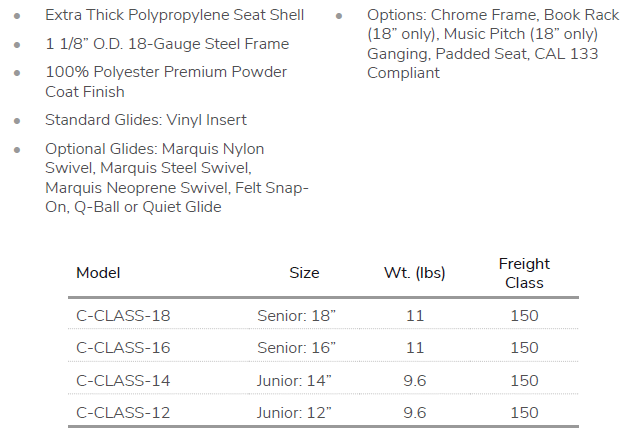Screen dimensions: 630x444
Task: Click the Extra Thick Polypropylene Seat Shell bullet
Action: [175, 16]
